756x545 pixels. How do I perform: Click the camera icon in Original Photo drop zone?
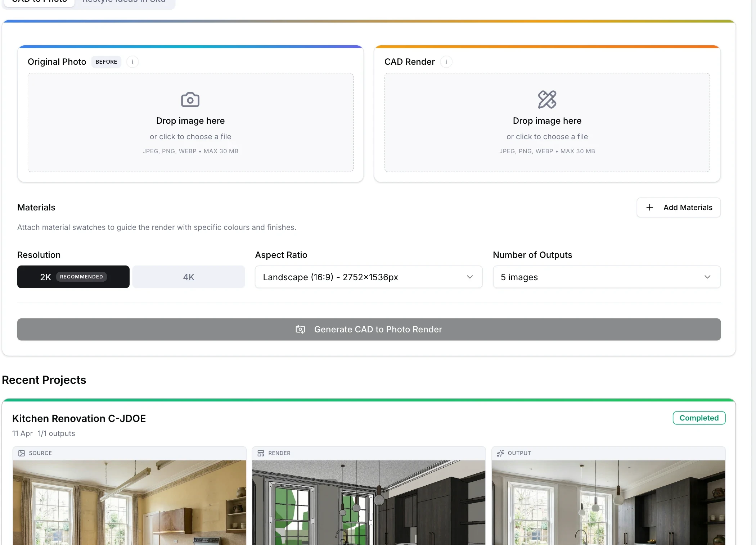(x=190, y=100)
